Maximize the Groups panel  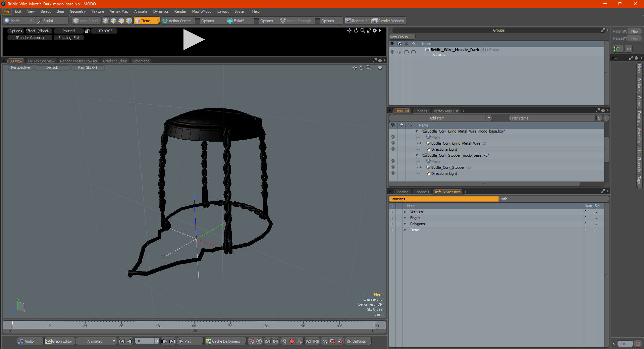603,30
